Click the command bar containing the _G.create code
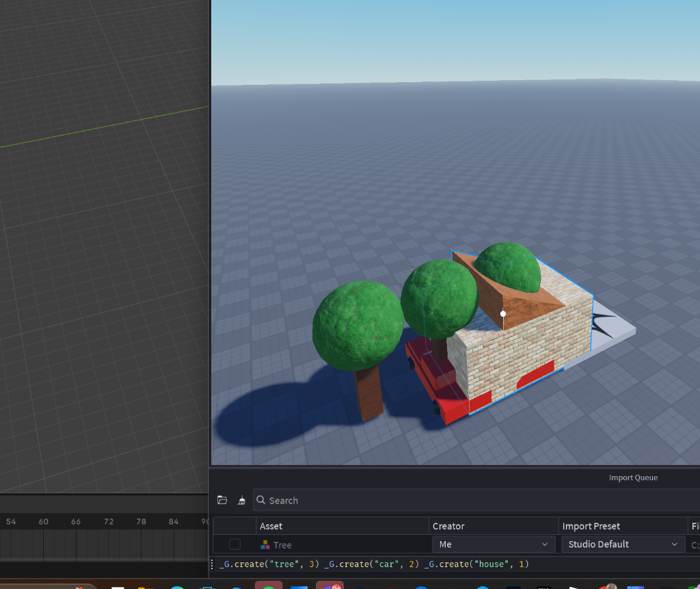The image size is (700, 589). 376,564
